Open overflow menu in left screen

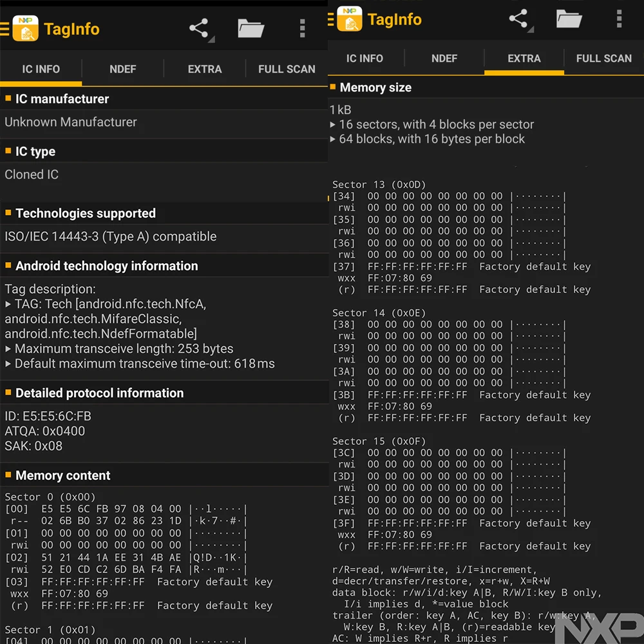(302, 28)
